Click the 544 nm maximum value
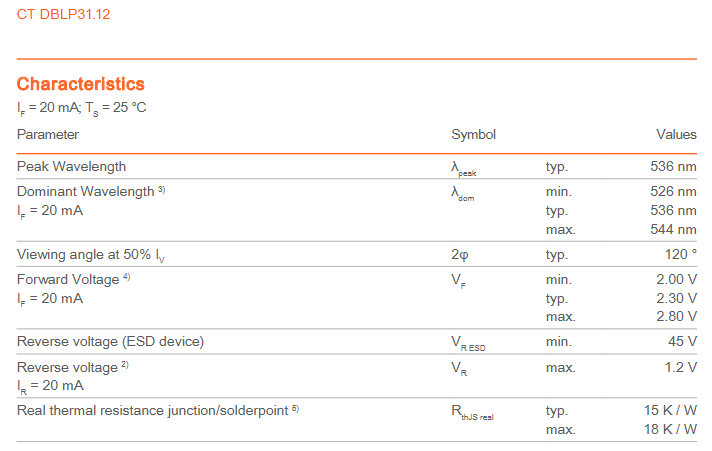 (x=673, y=230)
